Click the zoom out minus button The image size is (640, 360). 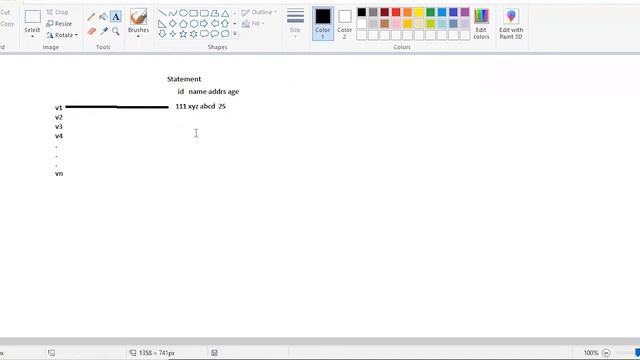tap(606, 353)
